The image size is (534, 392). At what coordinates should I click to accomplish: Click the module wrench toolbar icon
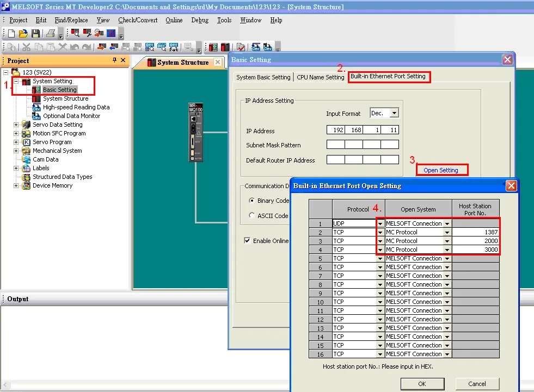[x=87, y=33]
